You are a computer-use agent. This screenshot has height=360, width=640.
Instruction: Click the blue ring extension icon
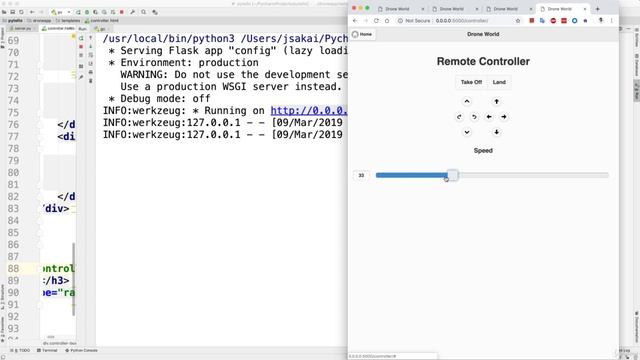(574, 20)
